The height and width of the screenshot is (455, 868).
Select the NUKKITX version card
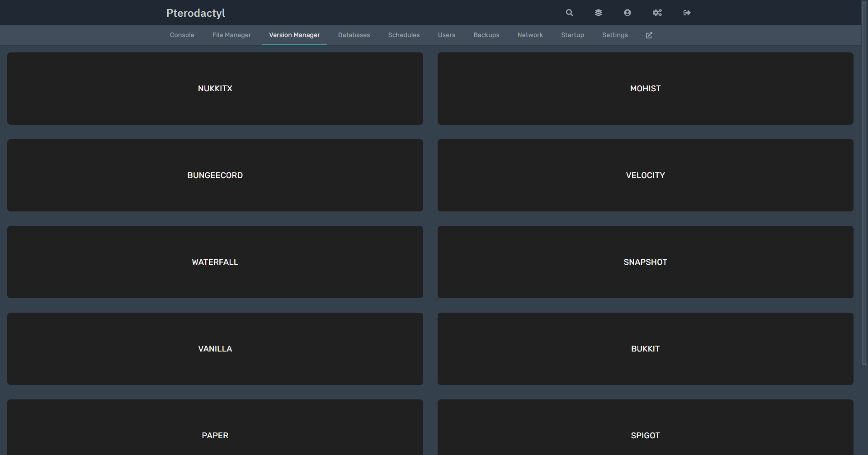pyautogui.click(x=215, y=89)
